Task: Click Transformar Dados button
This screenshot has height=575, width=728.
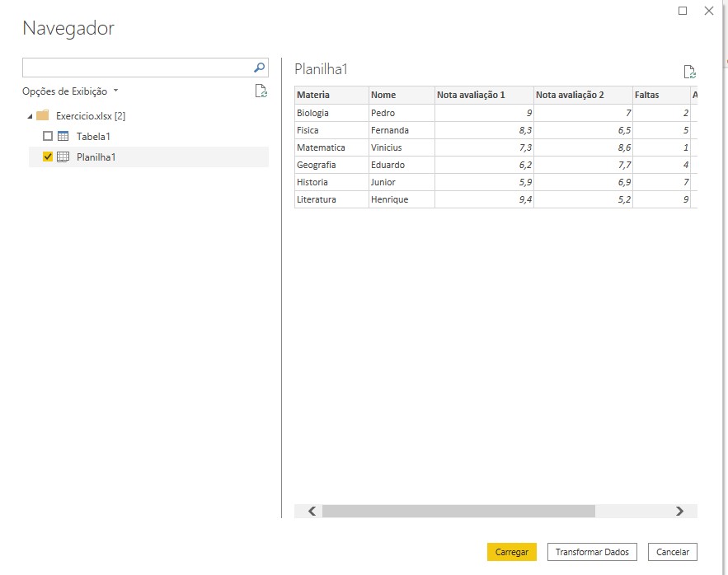Action: point(592,552)
